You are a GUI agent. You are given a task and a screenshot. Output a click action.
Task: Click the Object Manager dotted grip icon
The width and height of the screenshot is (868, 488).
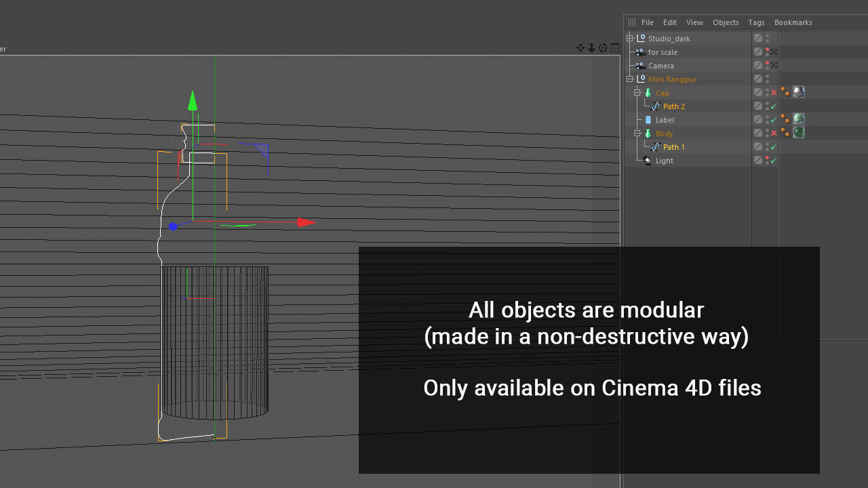click(631, 22)
